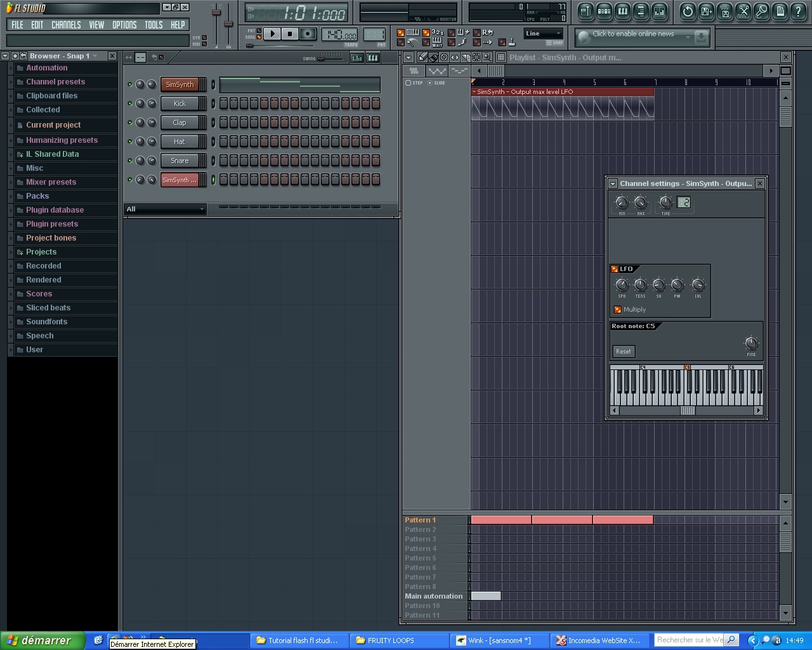Toggle the Multiply checkbox in LFO section

[618, 310]
